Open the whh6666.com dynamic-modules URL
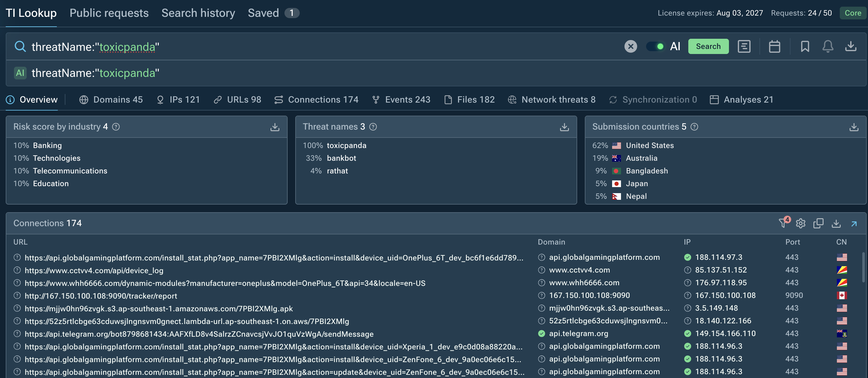The image size is (868, 378). click(225, 283)
